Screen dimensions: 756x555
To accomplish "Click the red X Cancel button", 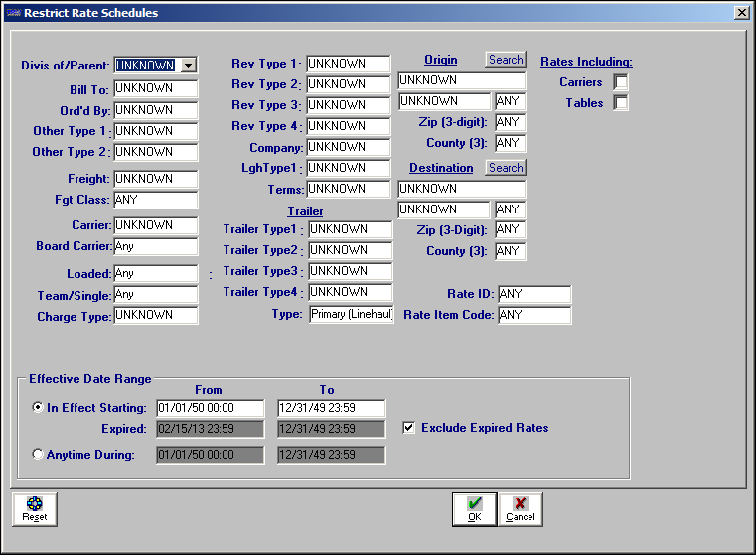I will (521, 509).
